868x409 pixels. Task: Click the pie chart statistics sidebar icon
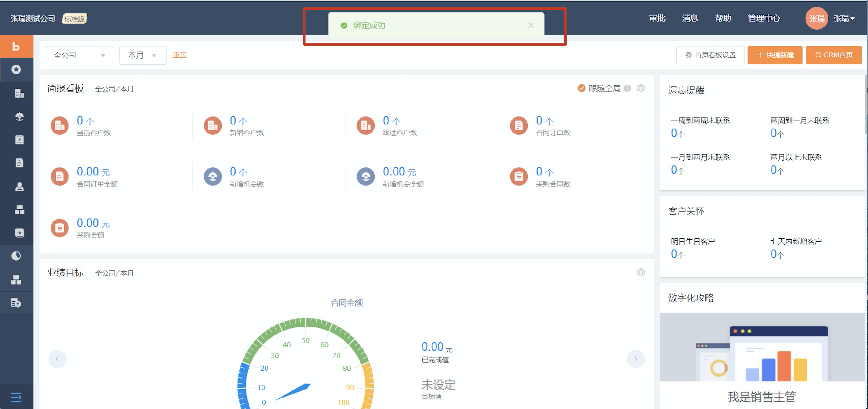coord(16,256)
